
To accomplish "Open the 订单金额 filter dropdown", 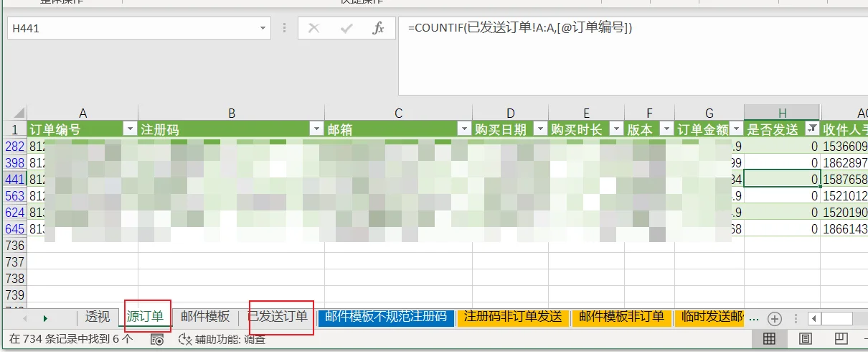I will [x=736, y=129].
